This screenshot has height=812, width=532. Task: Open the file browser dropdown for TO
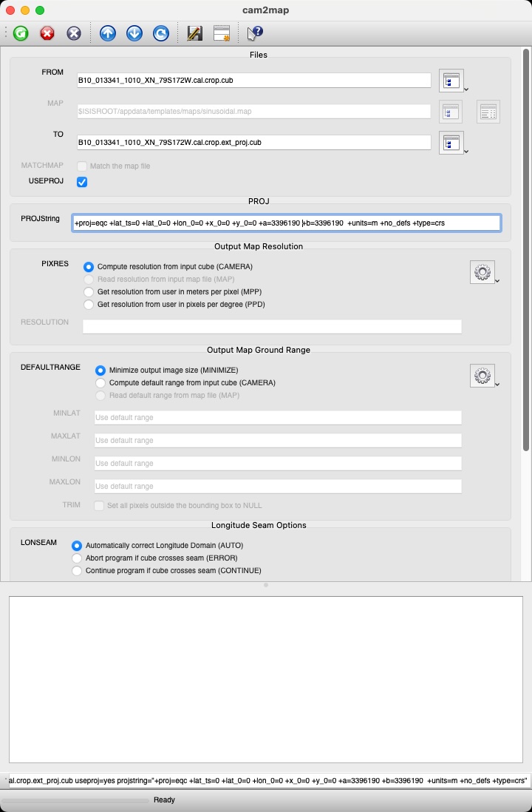tap(451, 142)
